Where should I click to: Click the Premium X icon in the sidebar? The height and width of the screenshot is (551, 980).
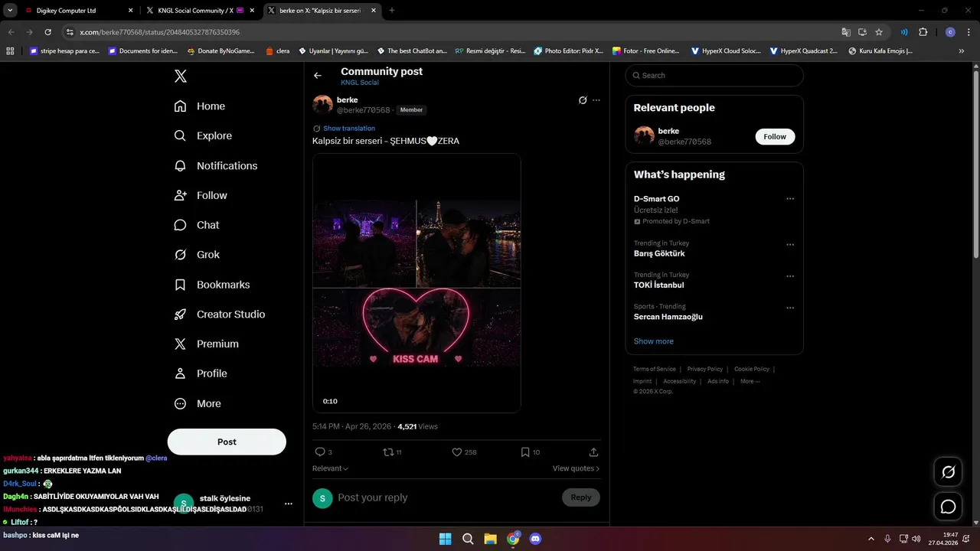[x=180, y=344]
